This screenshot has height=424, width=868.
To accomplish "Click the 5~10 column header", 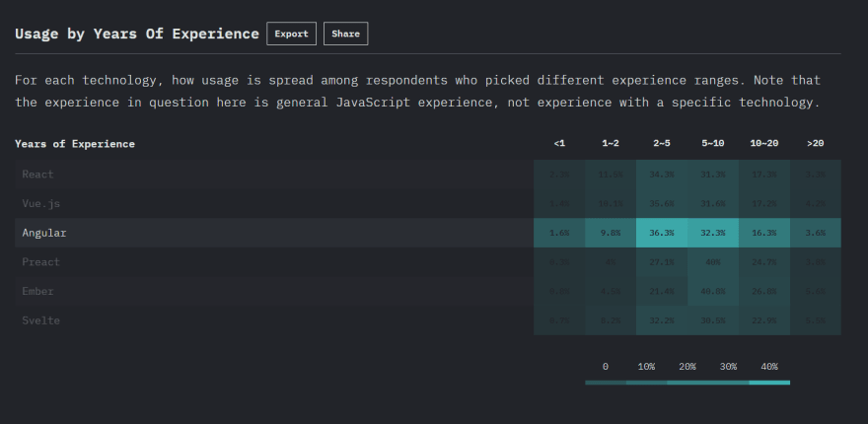I will tap(712, 143).
